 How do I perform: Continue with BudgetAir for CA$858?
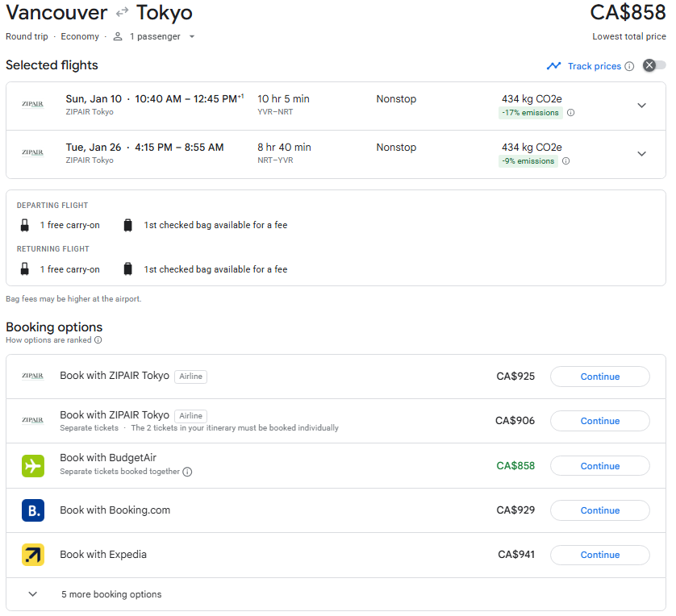[x=599, y=466]
